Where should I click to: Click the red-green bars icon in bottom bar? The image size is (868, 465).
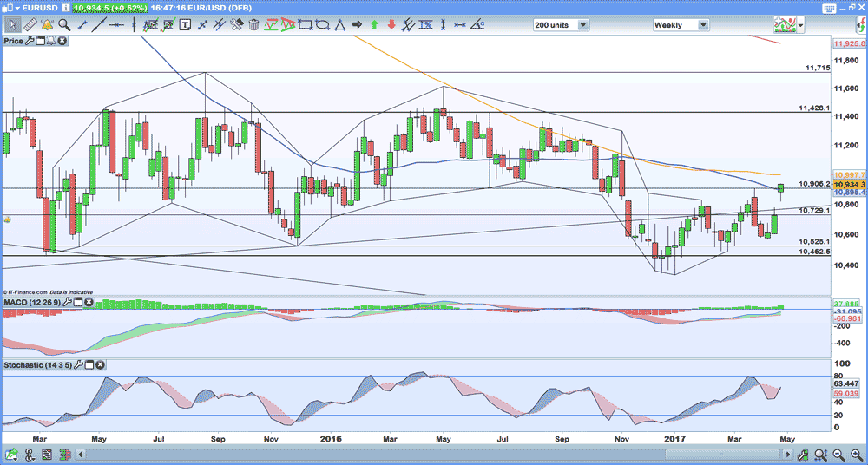65,454
